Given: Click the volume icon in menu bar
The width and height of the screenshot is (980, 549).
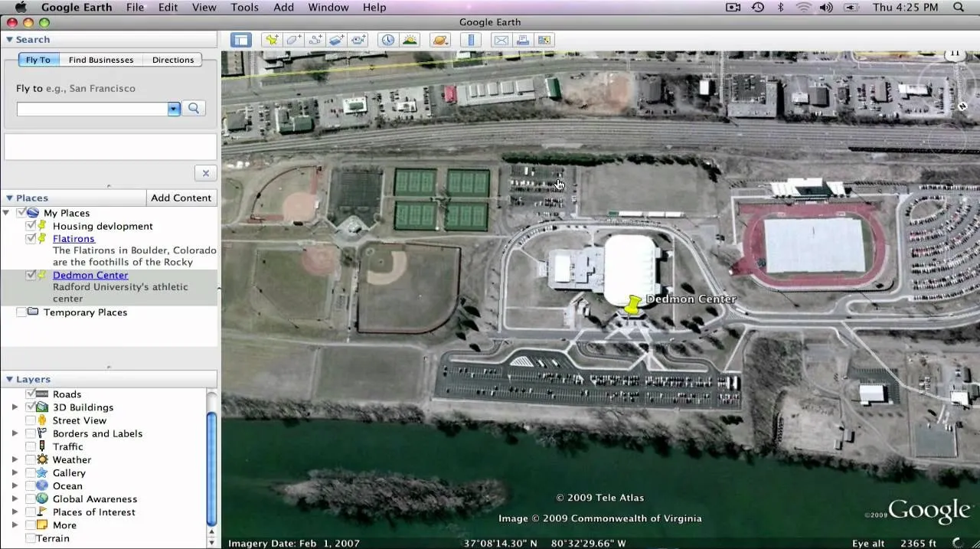Looking at the screenshot, I should pyautogui.click(x=825, y=7).
